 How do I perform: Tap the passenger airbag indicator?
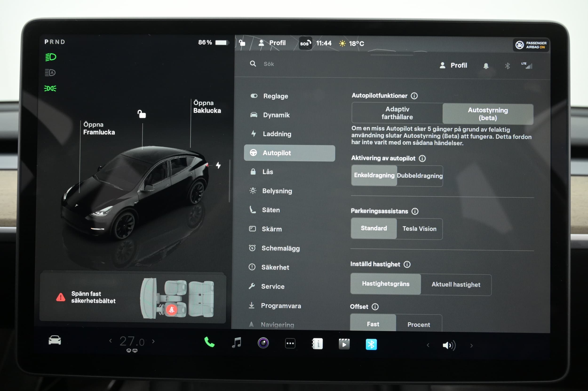[x=531, y=45]
